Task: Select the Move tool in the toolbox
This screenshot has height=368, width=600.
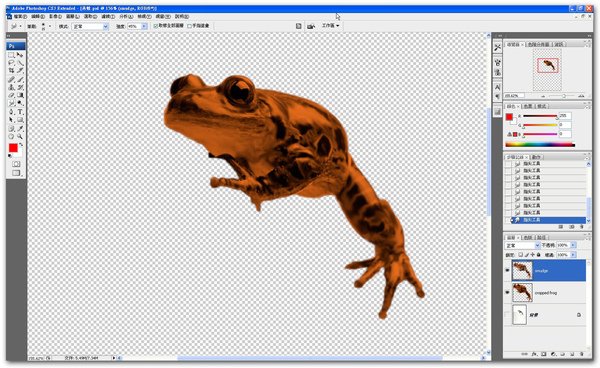Action: tap(20, 55)
